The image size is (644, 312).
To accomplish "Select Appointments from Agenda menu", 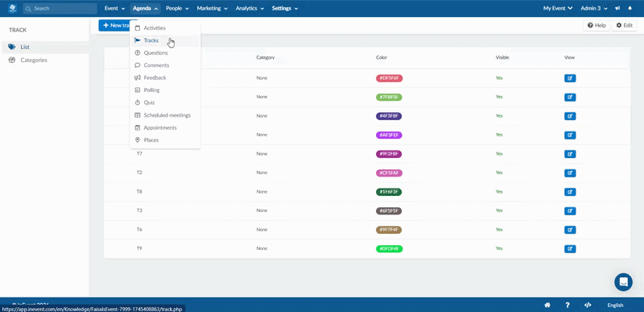I will (x=165, y=127).
